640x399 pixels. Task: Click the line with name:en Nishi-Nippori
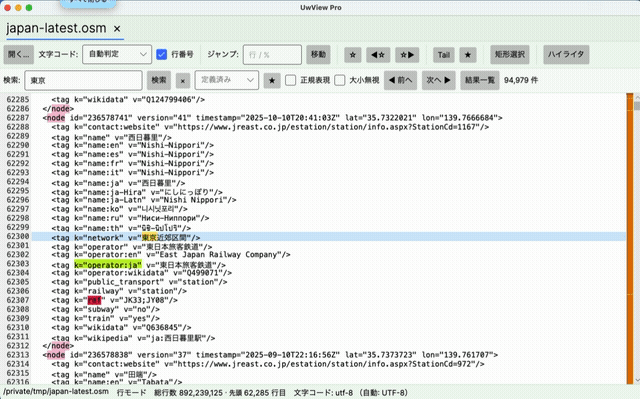click(132, 145)
